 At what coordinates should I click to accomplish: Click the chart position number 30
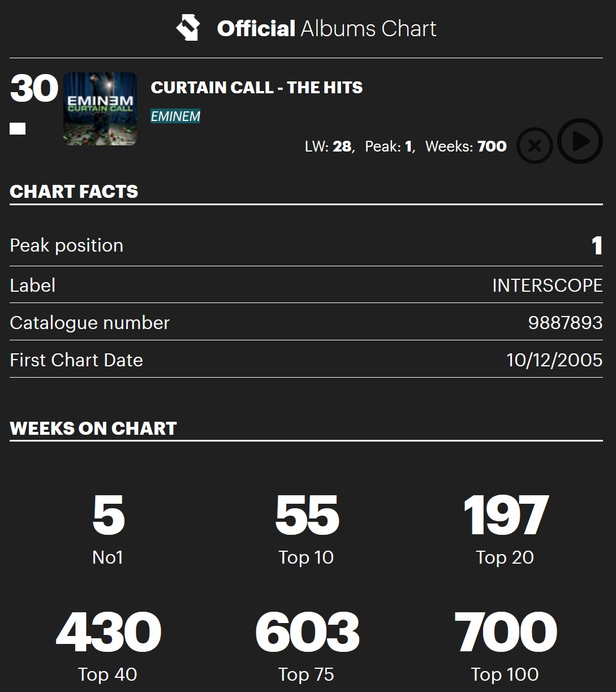click(x=34, y=89)
